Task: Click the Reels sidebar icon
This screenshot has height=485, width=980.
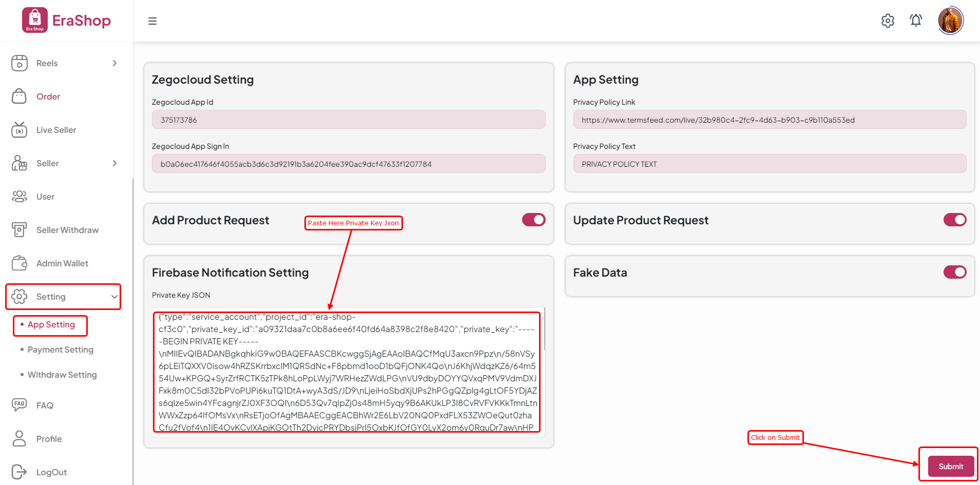Action: click(20, 63)
